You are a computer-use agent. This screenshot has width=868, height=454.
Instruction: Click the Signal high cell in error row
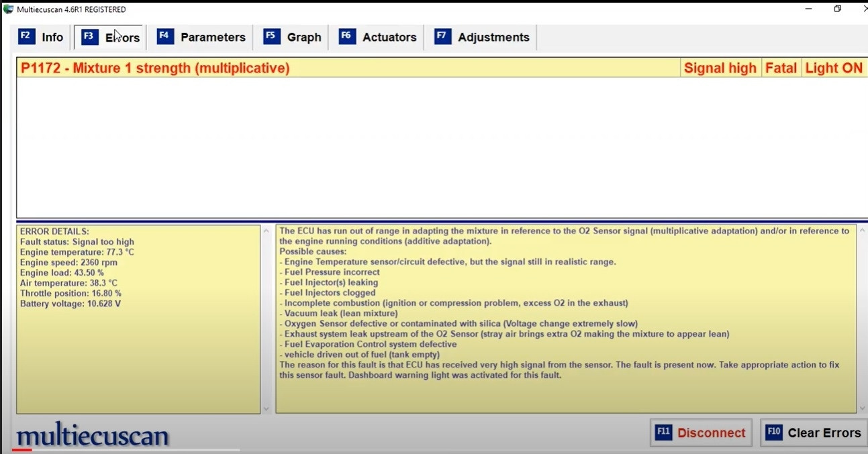(x=720, y=68)
